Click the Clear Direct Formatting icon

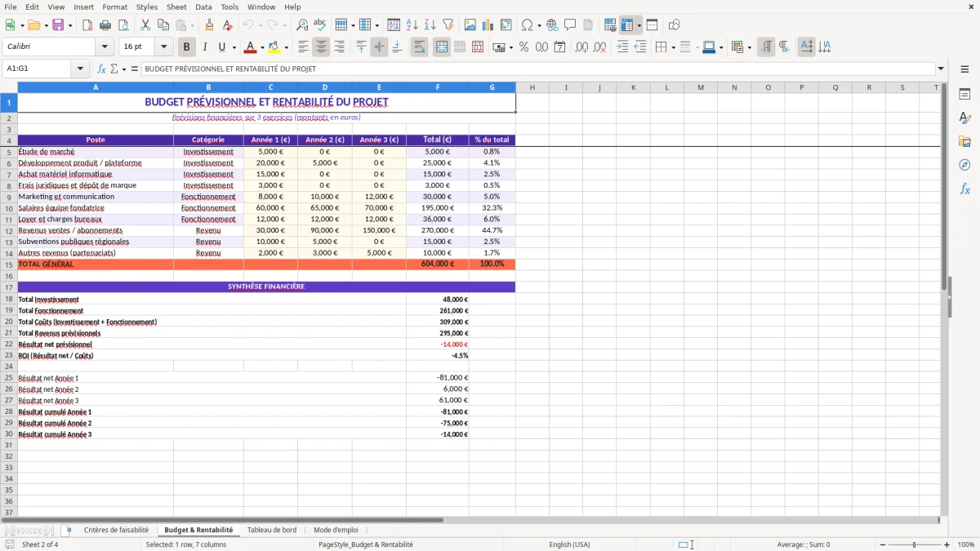click(227, 25)
